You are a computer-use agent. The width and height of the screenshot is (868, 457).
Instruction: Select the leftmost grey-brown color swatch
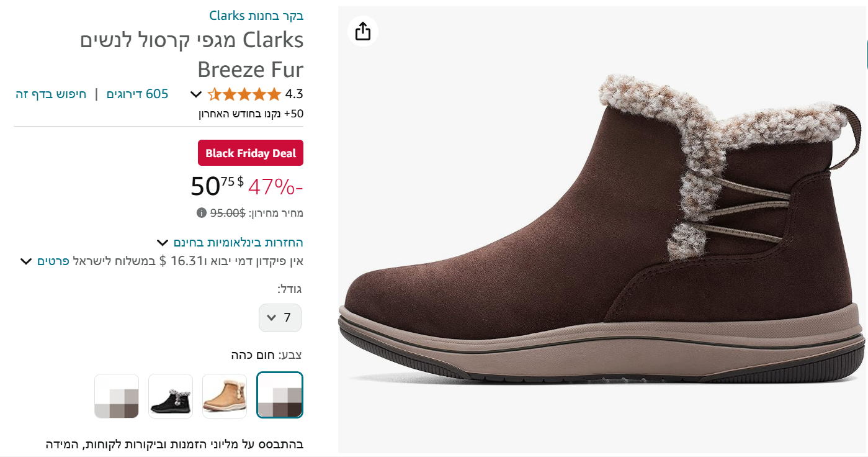click(x=117, y=396)
